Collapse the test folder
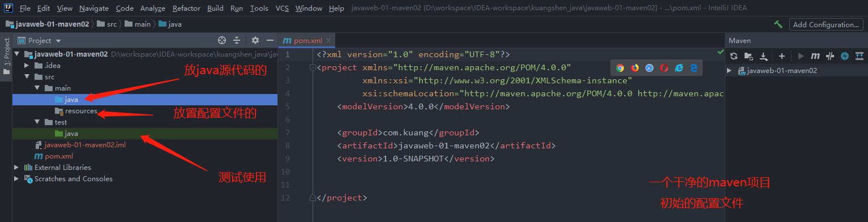The width and height of the screenshot is (868, 222). tap(37, 122)
